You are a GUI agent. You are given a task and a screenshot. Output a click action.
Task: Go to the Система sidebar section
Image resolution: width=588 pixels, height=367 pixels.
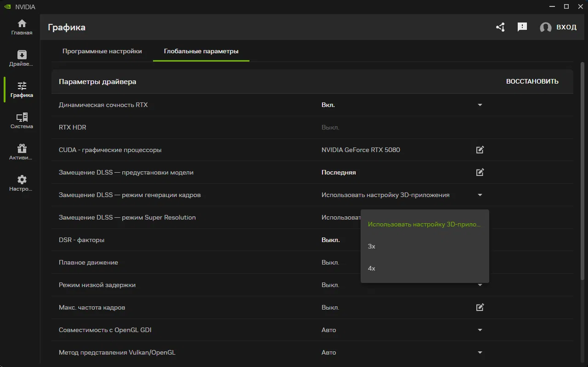(x=22, y=121)
